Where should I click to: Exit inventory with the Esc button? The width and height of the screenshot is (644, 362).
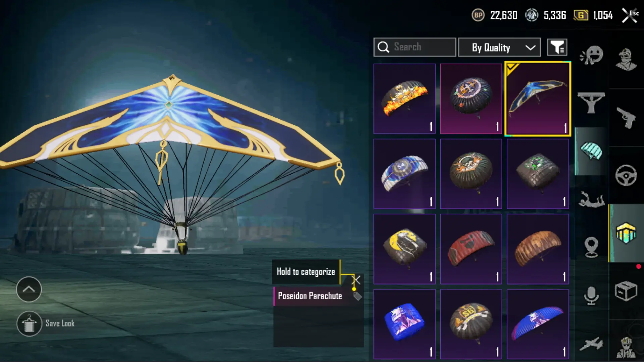630,15
